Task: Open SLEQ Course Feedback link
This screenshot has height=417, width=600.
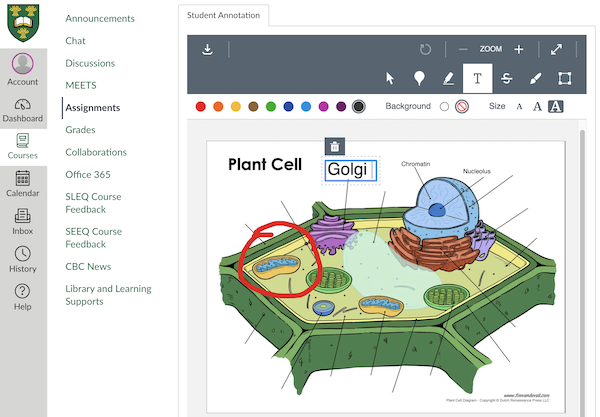Action: (93, 203)
